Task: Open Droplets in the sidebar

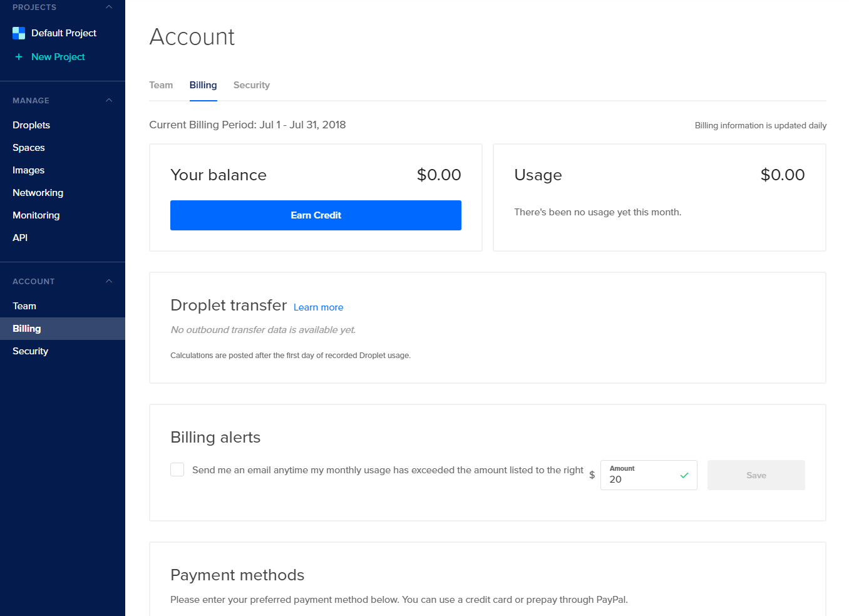Action: (x=31, y=125)
